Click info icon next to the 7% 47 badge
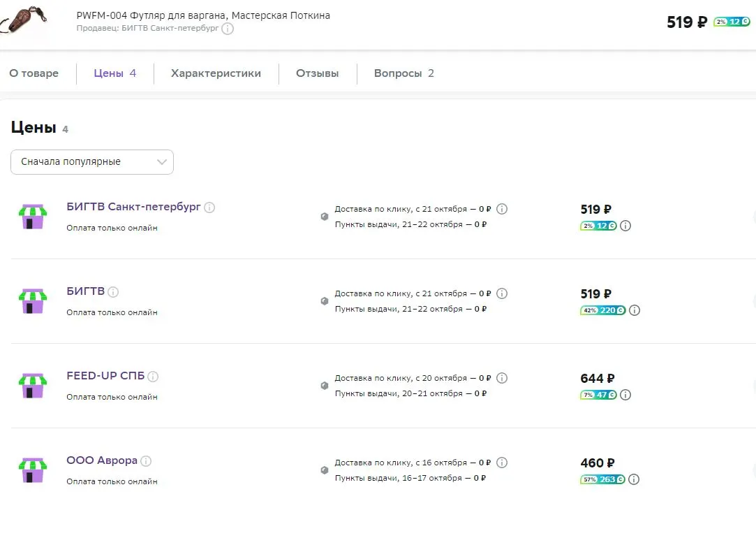 click(x=625, y=395)
